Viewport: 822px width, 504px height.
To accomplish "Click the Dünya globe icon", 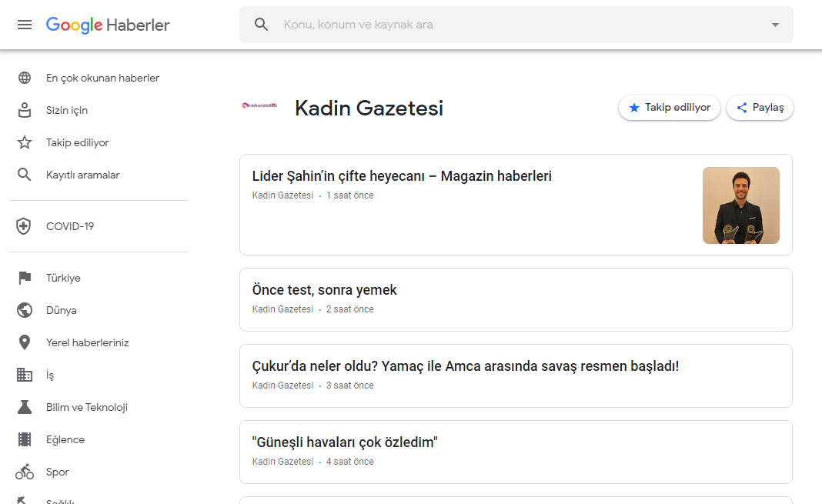I will pyautogui.click(x=25, y=310).
